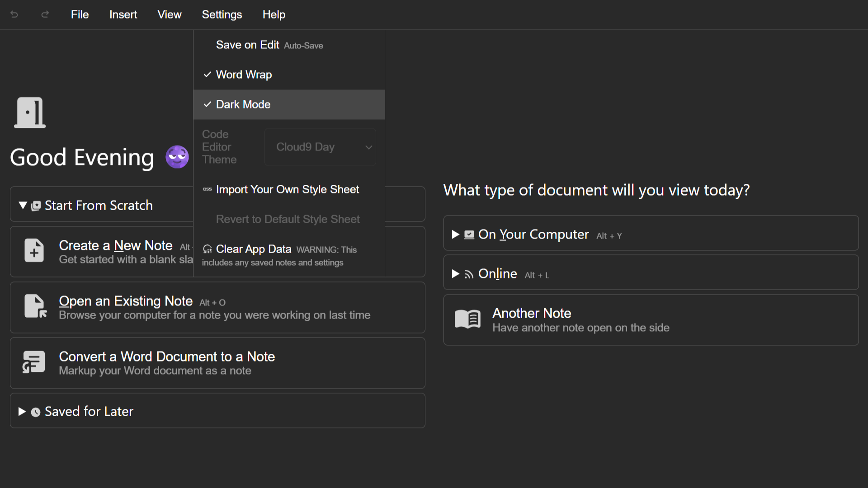Click the redo arrow icon
The image size is (868, 488).
(45, 14)
